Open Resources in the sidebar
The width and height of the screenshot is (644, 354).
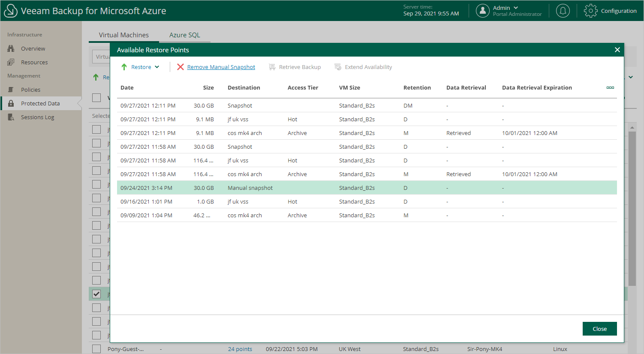pos(34,62)
